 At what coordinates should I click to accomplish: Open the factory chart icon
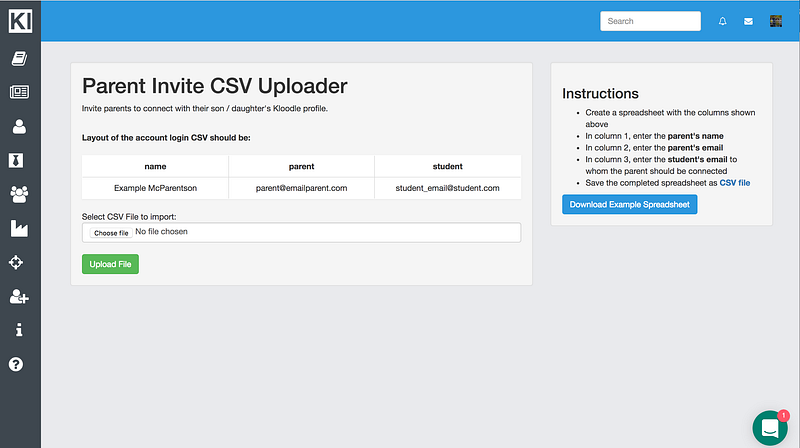tap(19, 228)
